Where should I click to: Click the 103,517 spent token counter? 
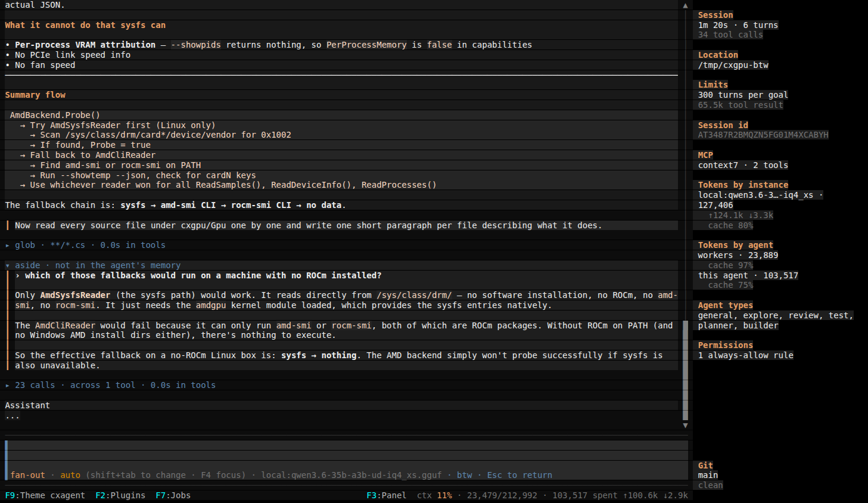(585, 495)
